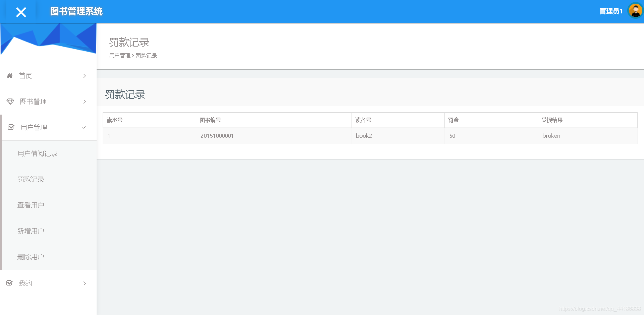The height and width of the screenshot is (315, 644).
Task: Open the 图书管理 menu item
Action: click(48, 102)
